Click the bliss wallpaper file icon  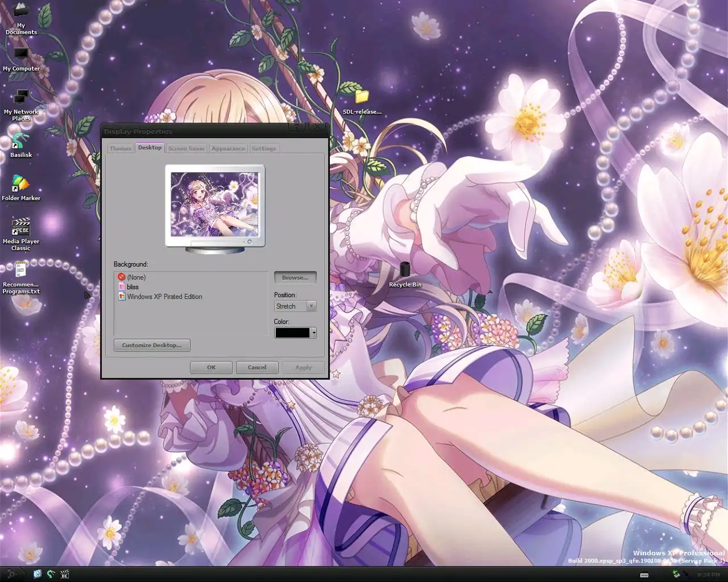(x=121, y=286)
